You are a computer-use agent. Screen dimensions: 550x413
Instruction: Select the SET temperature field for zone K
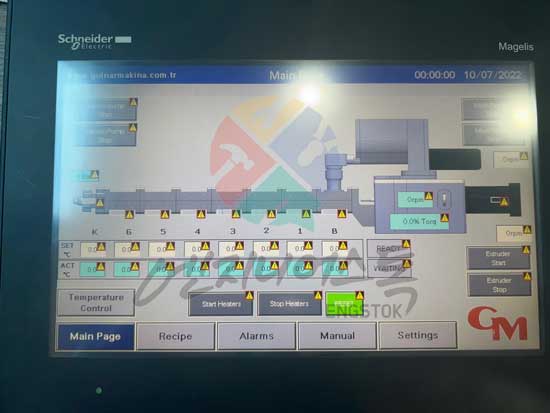pos(93,250)
